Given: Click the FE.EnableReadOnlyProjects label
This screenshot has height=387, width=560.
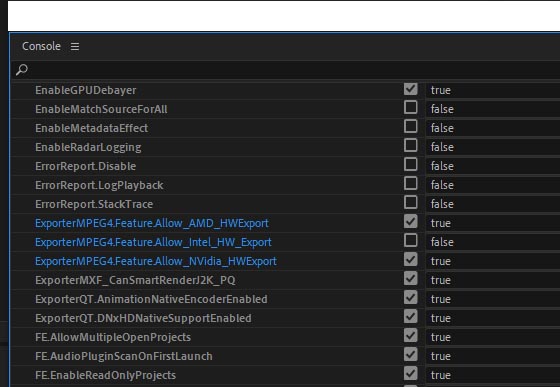Looking at the screenshot, I should click(x=106, y=375).
